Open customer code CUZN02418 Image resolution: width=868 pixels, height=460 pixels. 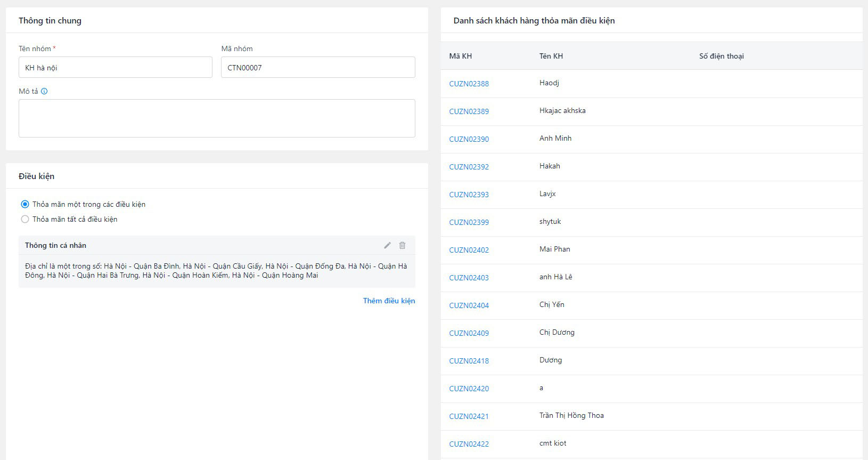[469, 361]
